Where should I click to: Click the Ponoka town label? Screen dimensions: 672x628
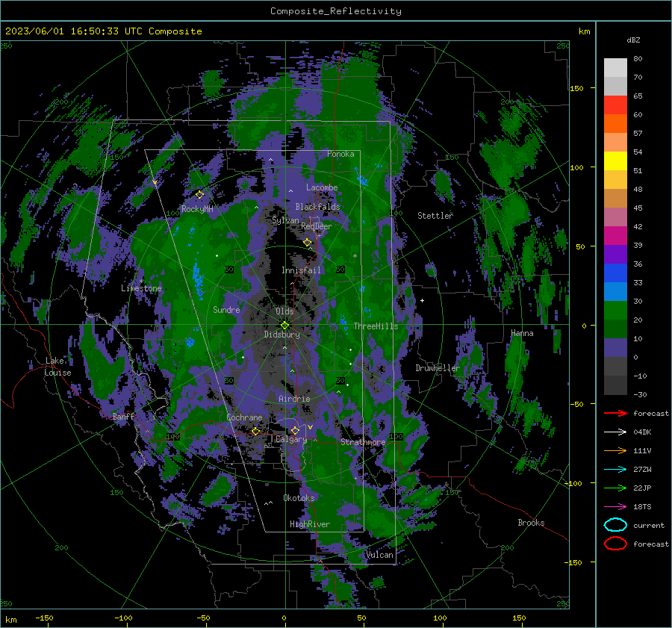[x=340, y=154]
